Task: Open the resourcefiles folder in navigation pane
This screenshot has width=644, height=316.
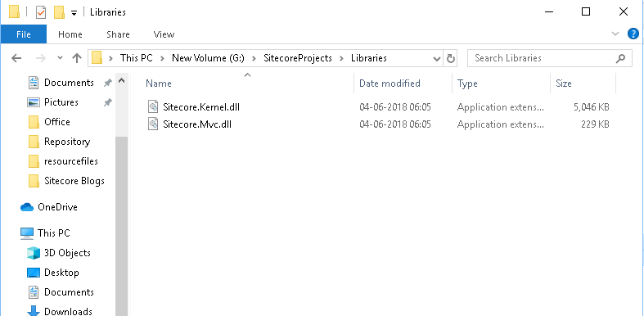Action: (x=71, y=161)
